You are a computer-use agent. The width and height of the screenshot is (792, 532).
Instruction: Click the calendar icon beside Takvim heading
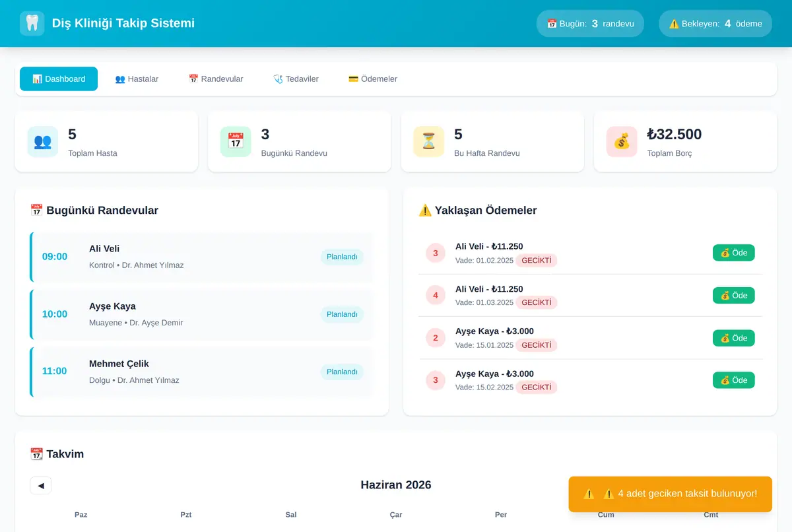pos(37,454)
